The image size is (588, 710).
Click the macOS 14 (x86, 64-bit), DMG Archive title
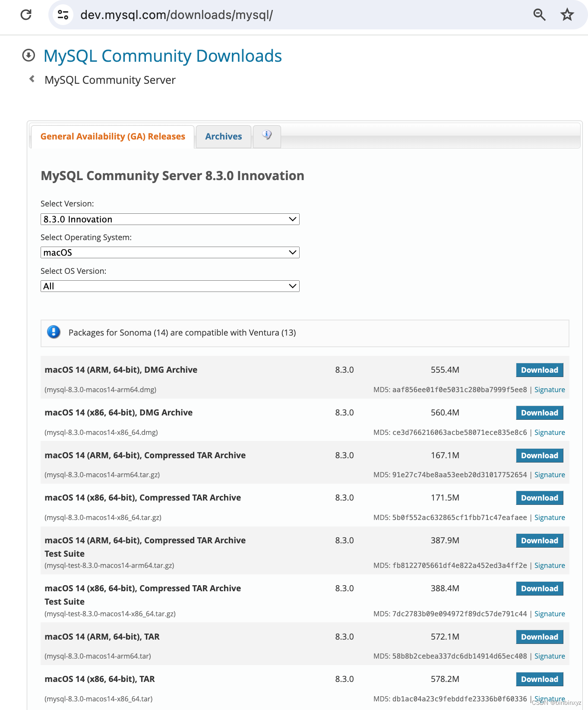pyautogui.click(x=119, y=412)
